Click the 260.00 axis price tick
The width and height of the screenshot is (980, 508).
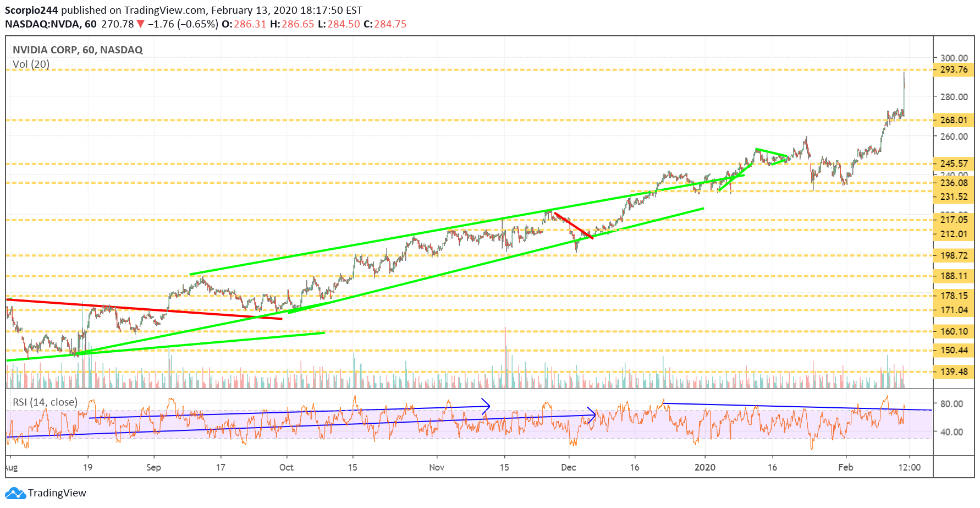pos(954,136)
